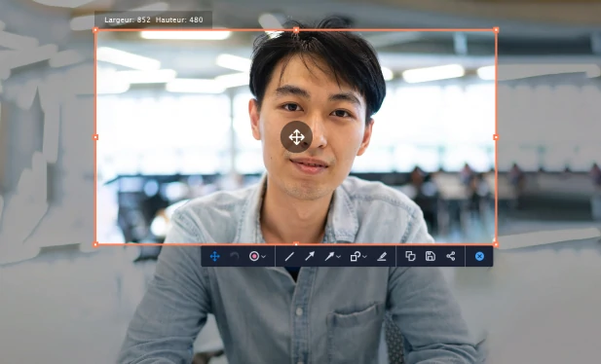Screen dimensions: 601x364
Task: Select the shapes tool icon
Action: point(355,256)
